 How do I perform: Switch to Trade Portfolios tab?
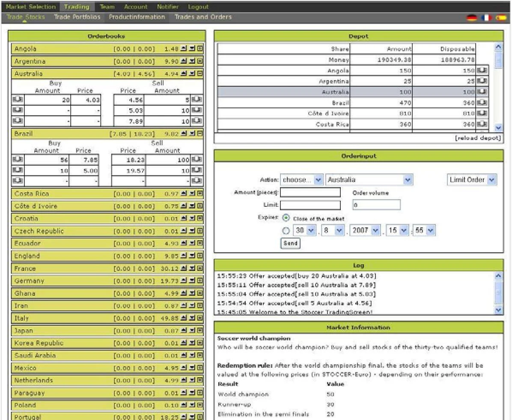coord(77,17)
